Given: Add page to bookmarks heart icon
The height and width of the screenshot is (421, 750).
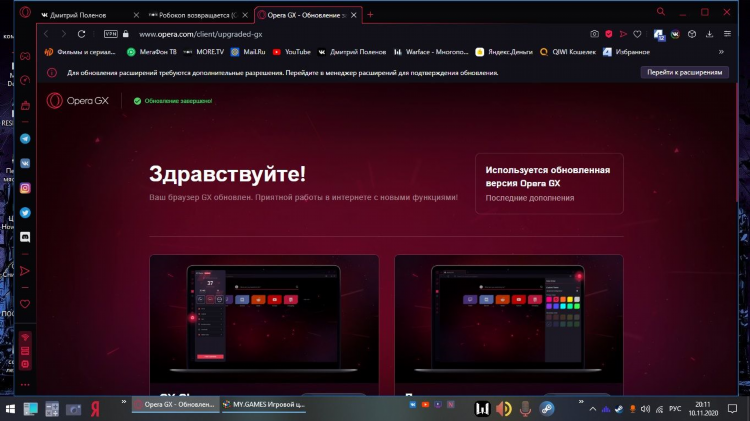Looking at the screenshot, I should (x=637, y=34).
